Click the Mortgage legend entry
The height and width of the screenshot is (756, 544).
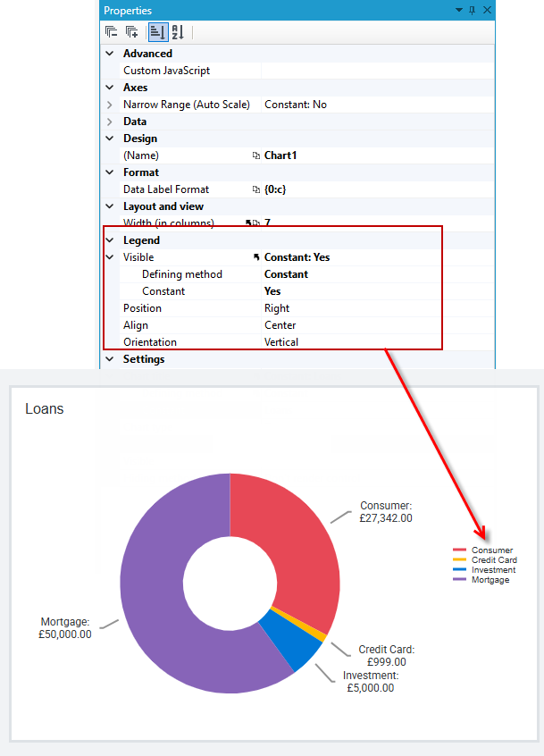tap(481, 580)
